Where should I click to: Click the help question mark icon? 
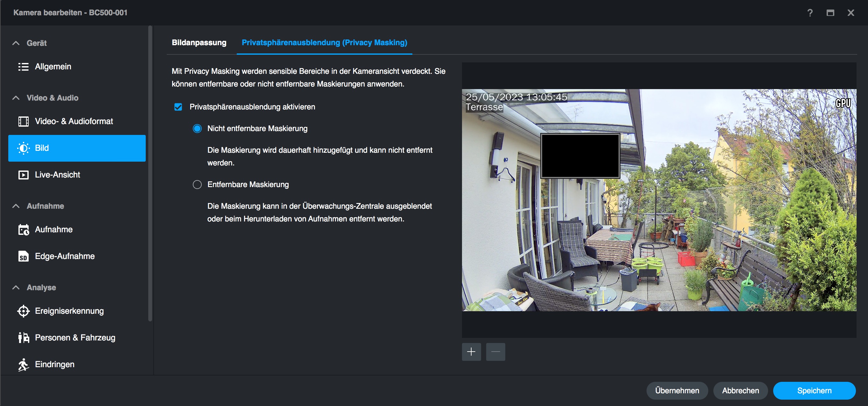pos(810,13)
